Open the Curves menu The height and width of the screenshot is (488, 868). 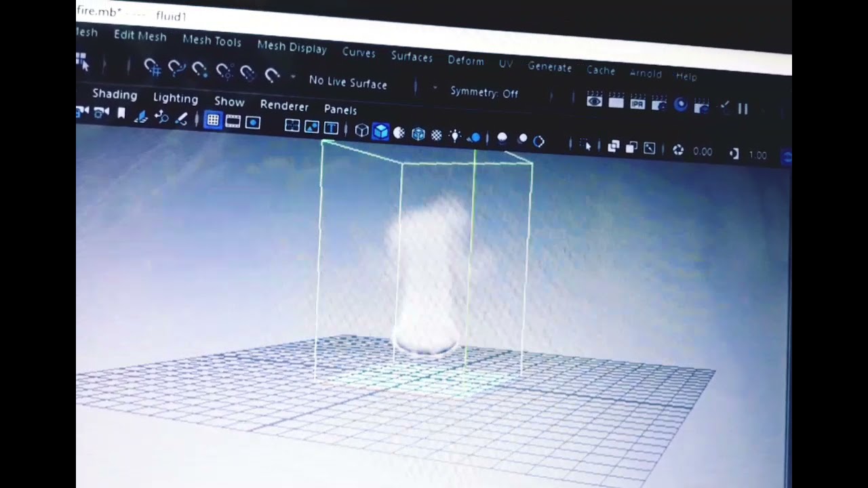359,52
